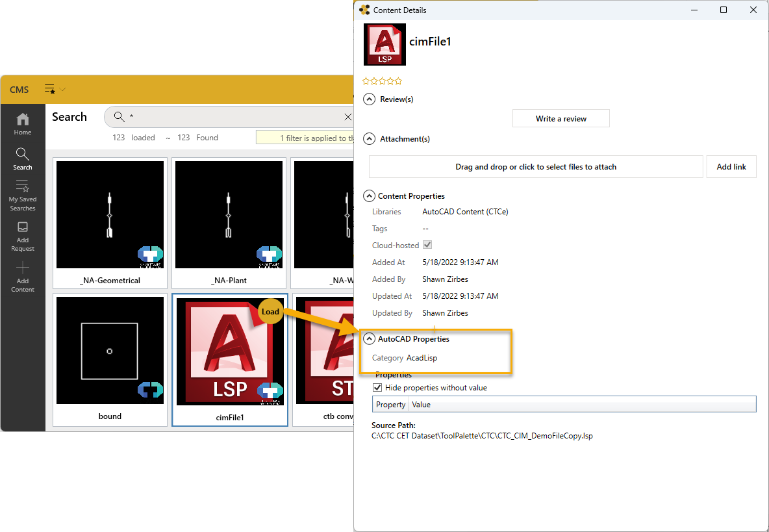Click the cloud badge on the _NA-Geometrical thumbnail
The height and width of the screenshot is (532, 769).
tap(150, 257)
